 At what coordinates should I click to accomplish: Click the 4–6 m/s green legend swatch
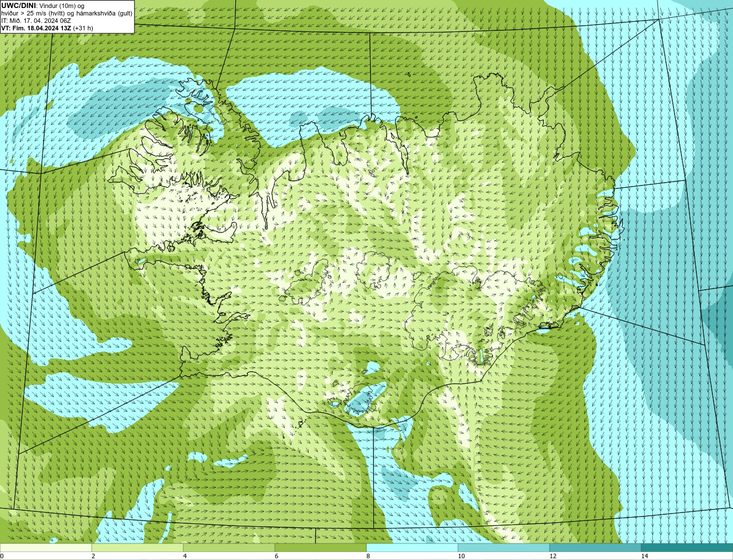pyautogui.click(x=229, y=547)
